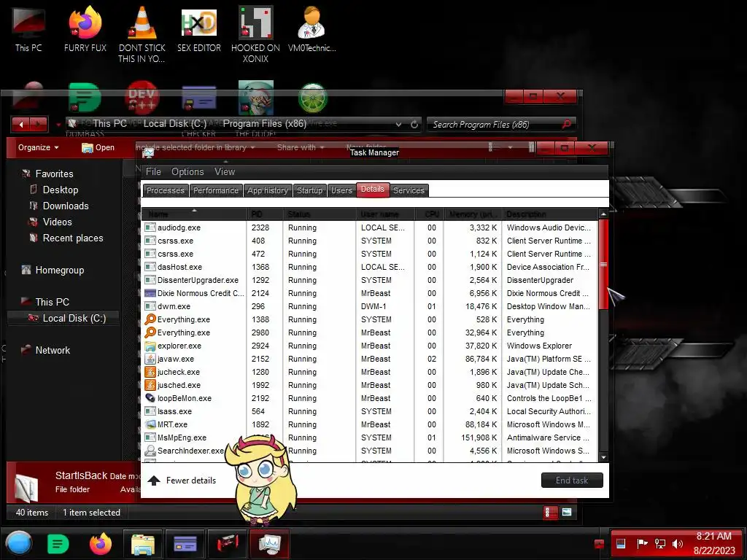Select the loopBeMon.exe process row
The width and height of the screenshot is (747, 560).
[370, 398]
